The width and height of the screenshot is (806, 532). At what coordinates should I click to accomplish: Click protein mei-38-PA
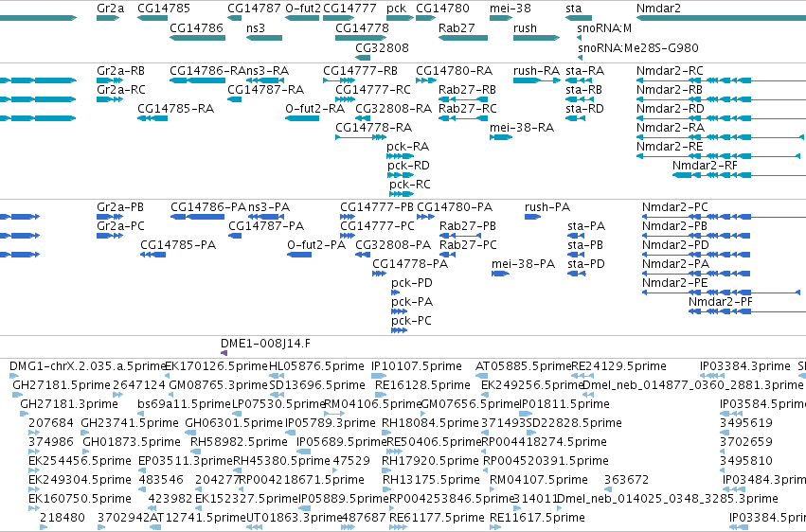coord(500,274)
